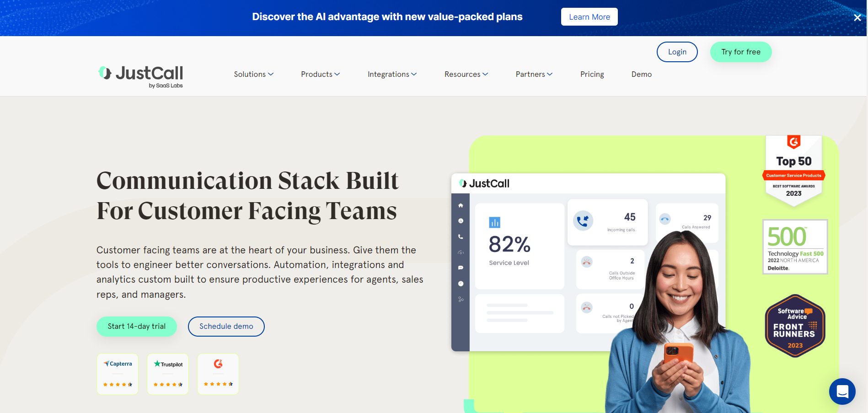
Task: Click the G2 Top 50 award badge
Action: [x=793, y=170]
